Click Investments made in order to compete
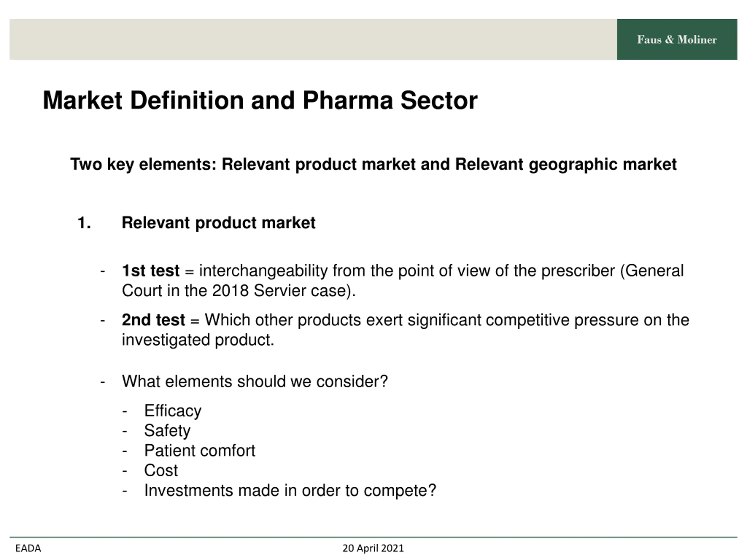The width and height of the screenshot is (747, 560). tap(290, 491)
